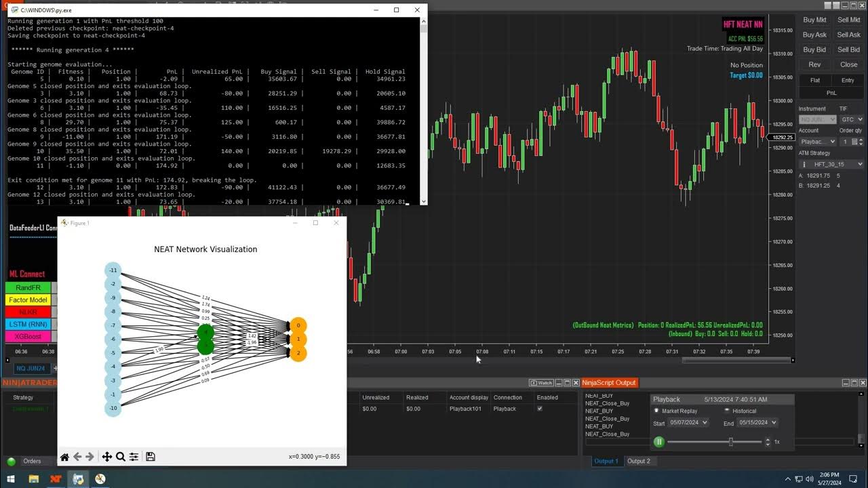
Task: Click the Connection column header
Action: pyautogui.click(x=508, y=398)
